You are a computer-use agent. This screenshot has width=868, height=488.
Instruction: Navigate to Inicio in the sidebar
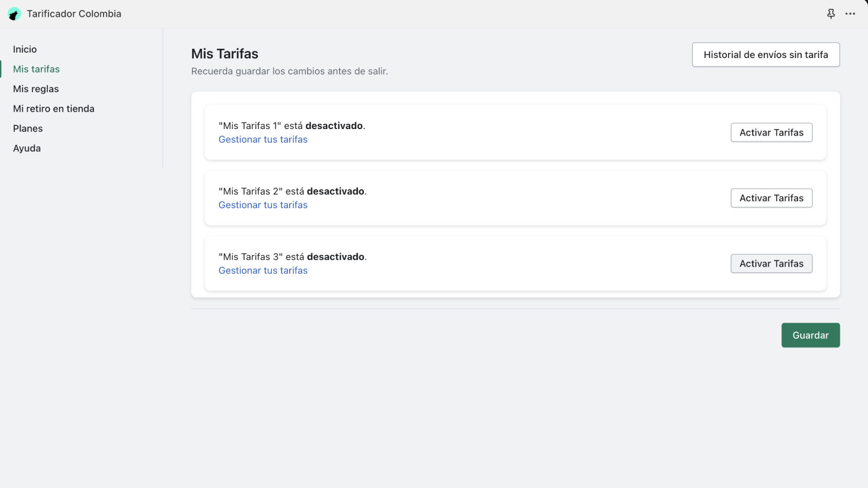point(25,49)
